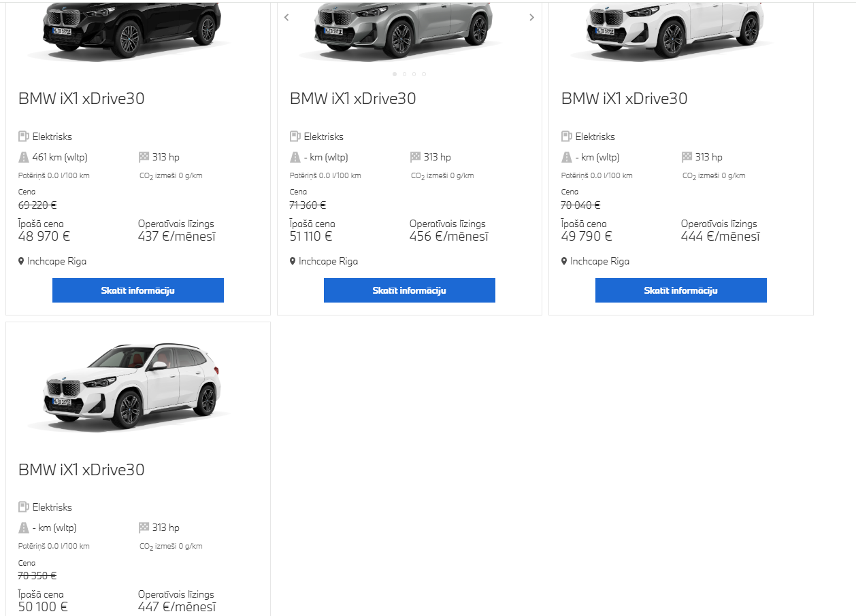Open Skatīt informāciju for the 48 970 € car
The image size is (856, 616).
click(138, 290)
